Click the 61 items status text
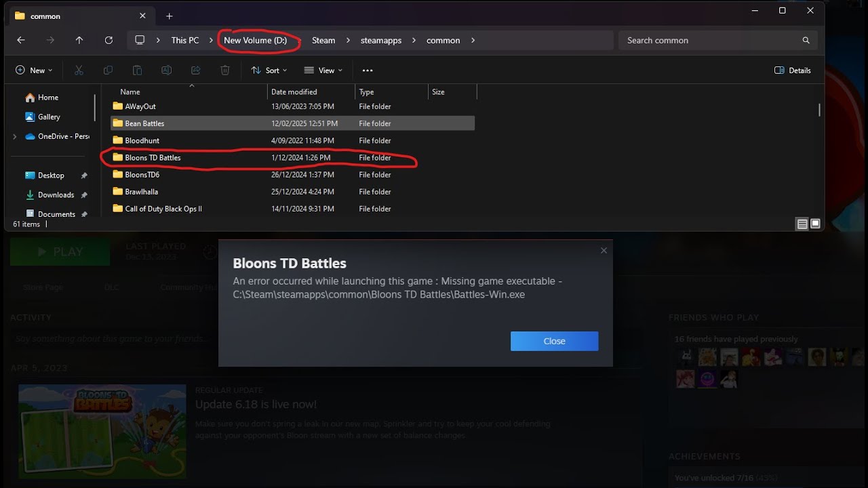The width and height of the screenshot is (868, 488). click(x=26, y=224)
